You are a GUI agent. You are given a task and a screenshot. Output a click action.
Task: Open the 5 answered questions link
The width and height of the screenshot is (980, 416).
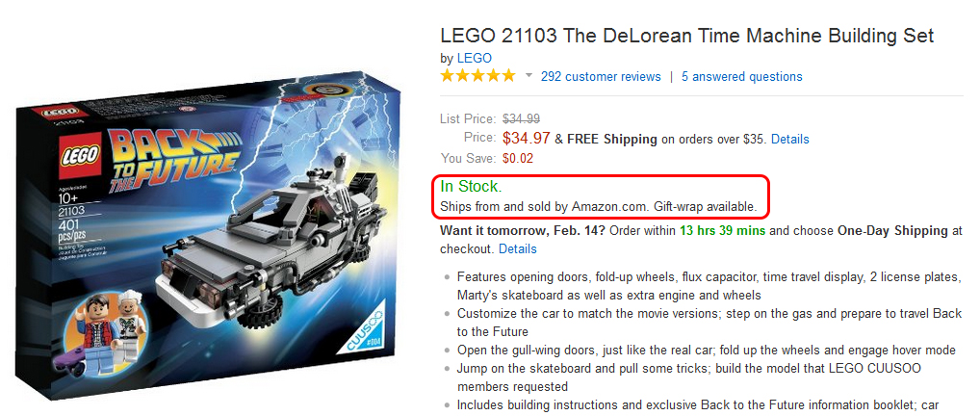coord(741,77)
